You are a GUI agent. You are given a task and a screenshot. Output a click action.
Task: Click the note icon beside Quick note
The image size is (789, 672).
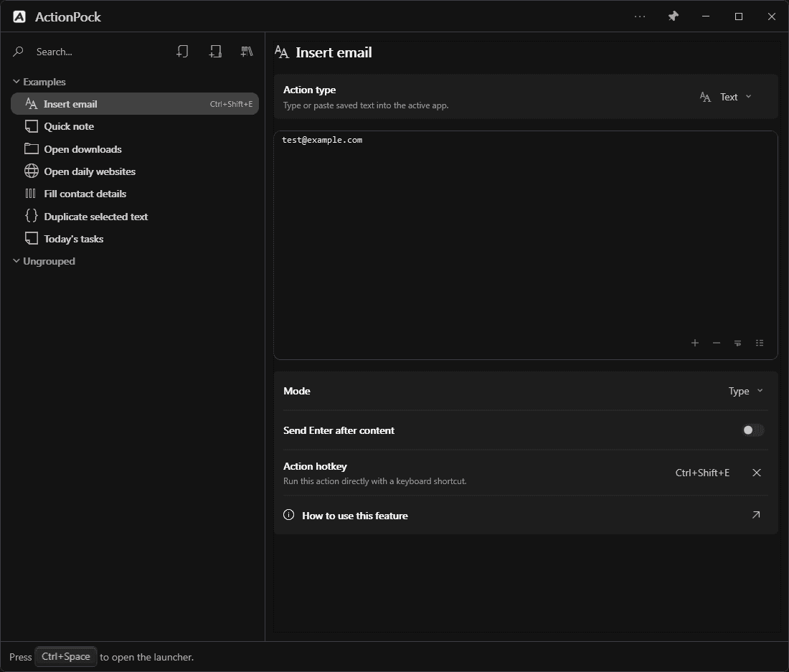31,126
